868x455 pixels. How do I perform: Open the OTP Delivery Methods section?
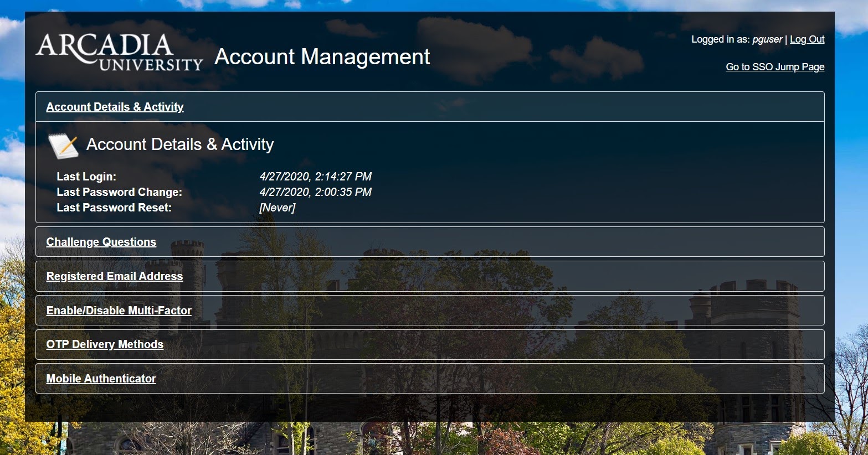[x=105, y=344]
